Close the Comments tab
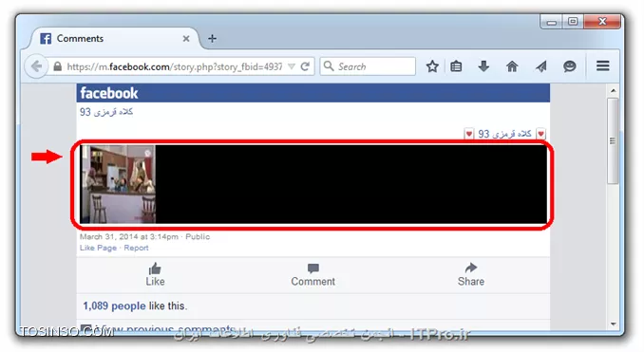Image resolution: width=644 pixels, height=352 pixels. (186, 39)
